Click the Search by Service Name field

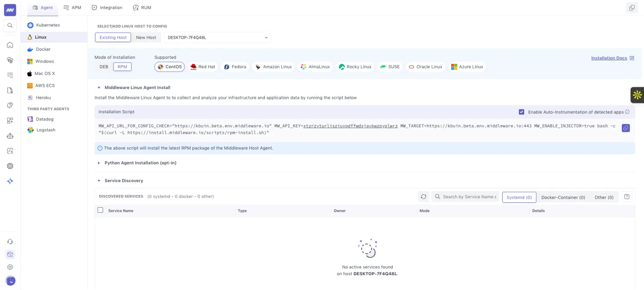tap(465, 197)
